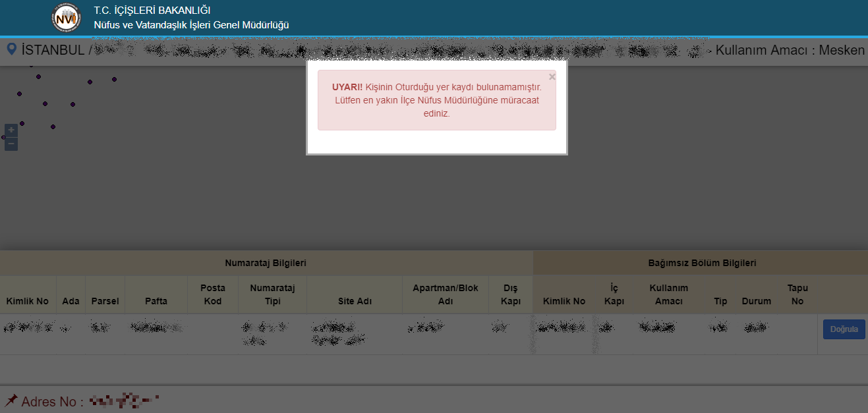Image resolution: width=868 pixels, height=413 pixels.
Task: Click the Apartman/Blok Adı column header
Action: [446, 294]
